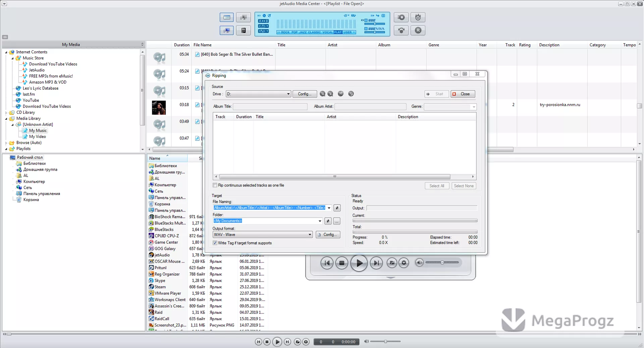
Task: Click Play in the bottom status bar player
Action: click(x=277, y=342)
